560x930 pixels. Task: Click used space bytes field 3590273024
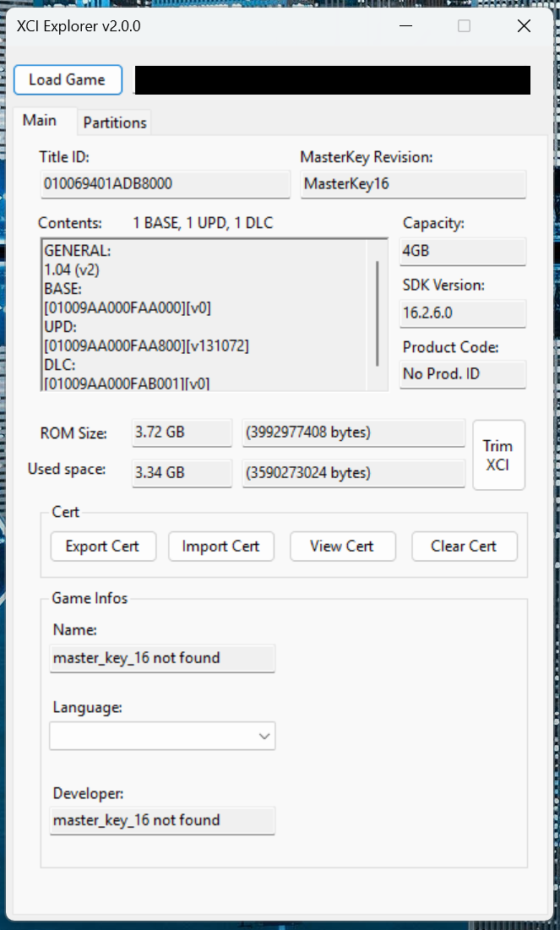coord(354,473)
